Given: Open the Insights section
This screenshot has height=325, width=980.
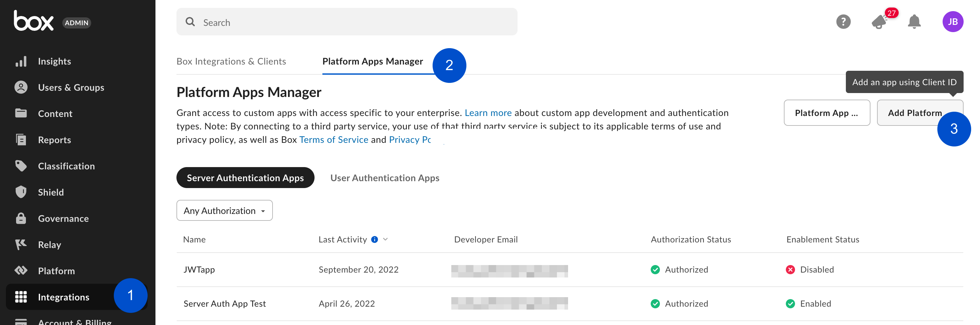Looking at the screenshot, I should coord(54,61).
